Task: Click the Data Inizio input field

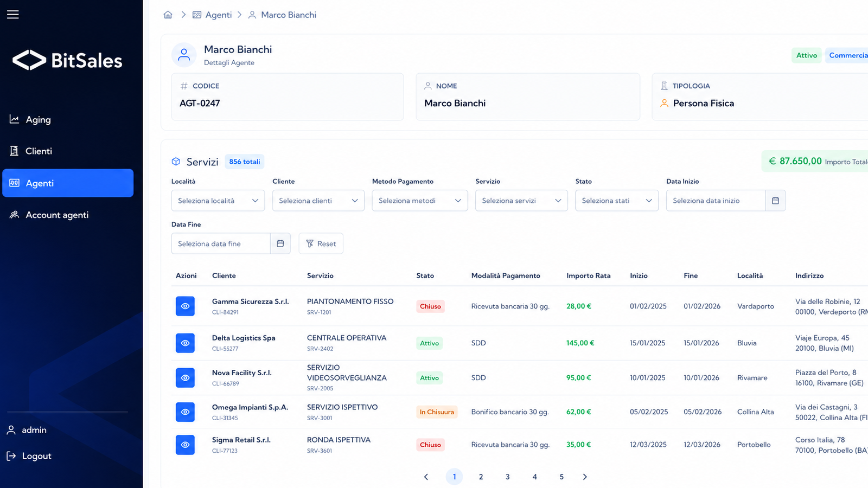Action: coord(716,201)
